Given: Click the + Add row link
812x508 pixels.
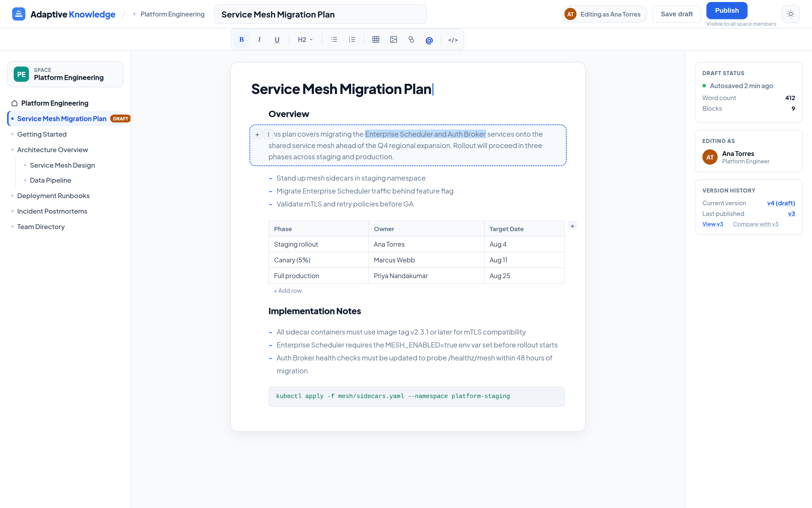Looking at the screenshot, I should (288, 291).
